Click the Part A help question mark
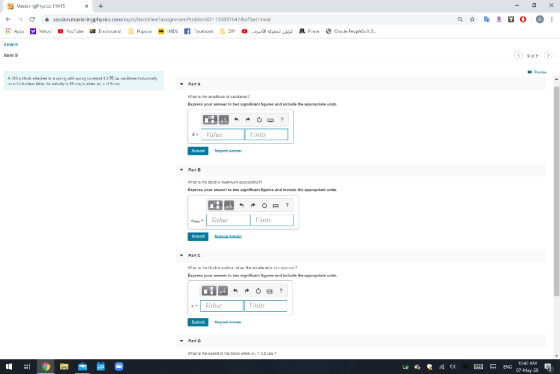The width and height of the screenshot is (560, 374). 282,120
